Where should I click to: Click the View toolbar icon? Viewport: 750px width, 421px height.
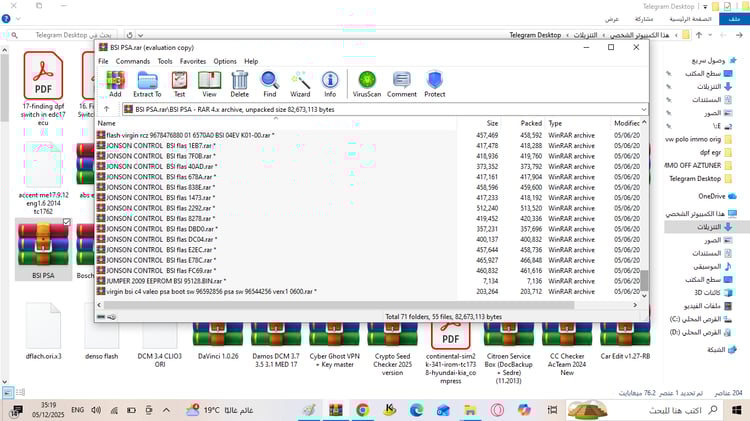click(x=209, y=84)
